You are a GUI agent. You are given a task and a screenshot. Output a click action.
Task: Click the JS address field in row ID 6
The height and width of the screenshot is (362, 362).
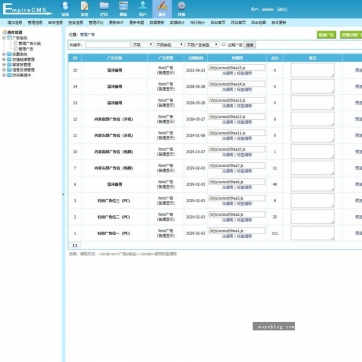click(237, 182)
